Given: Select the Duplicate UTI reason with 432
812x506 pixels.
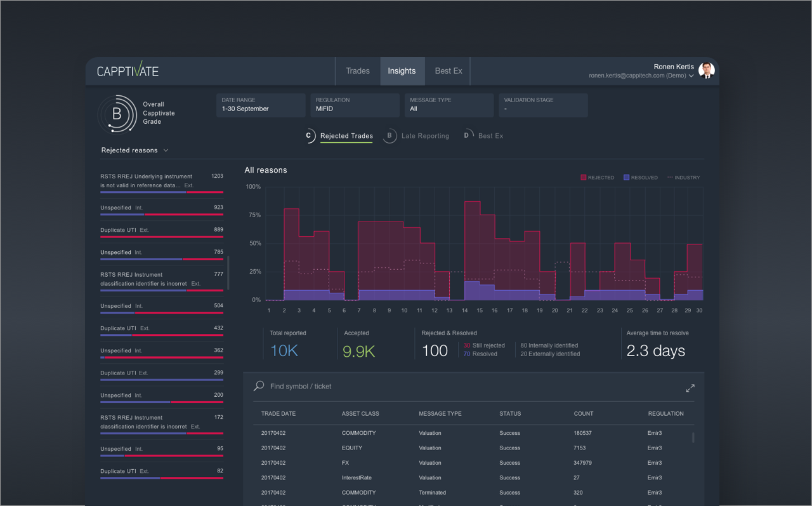Looking at the screenshot, I should point(162,330).
